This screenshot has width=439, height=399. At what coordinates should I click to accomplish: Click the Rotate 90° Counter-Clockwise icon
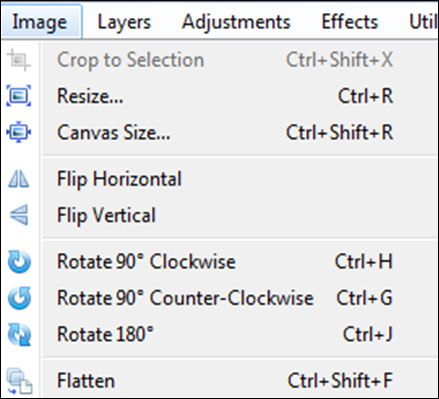[19, 298]
